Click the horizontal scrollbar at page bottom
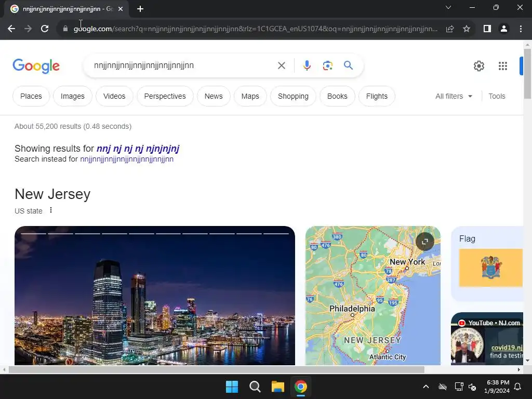Viewport: 532px width, 399px height. tap(217, 369)
